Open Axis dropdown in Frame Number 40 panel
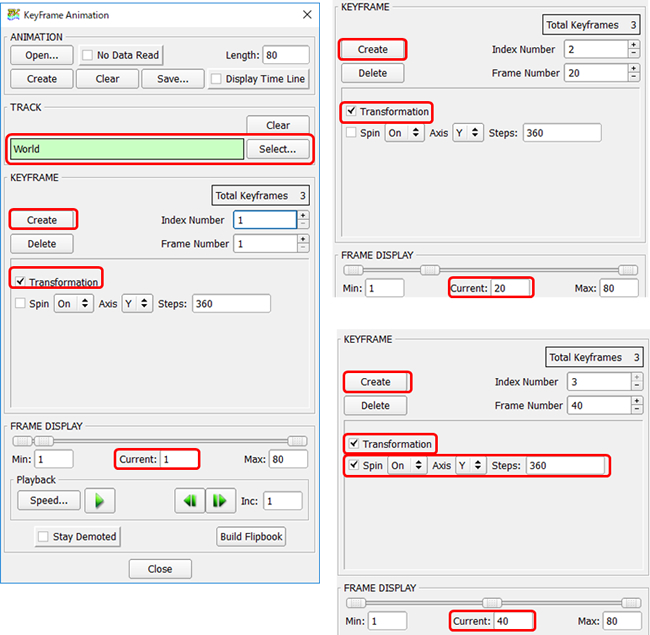 470,466
